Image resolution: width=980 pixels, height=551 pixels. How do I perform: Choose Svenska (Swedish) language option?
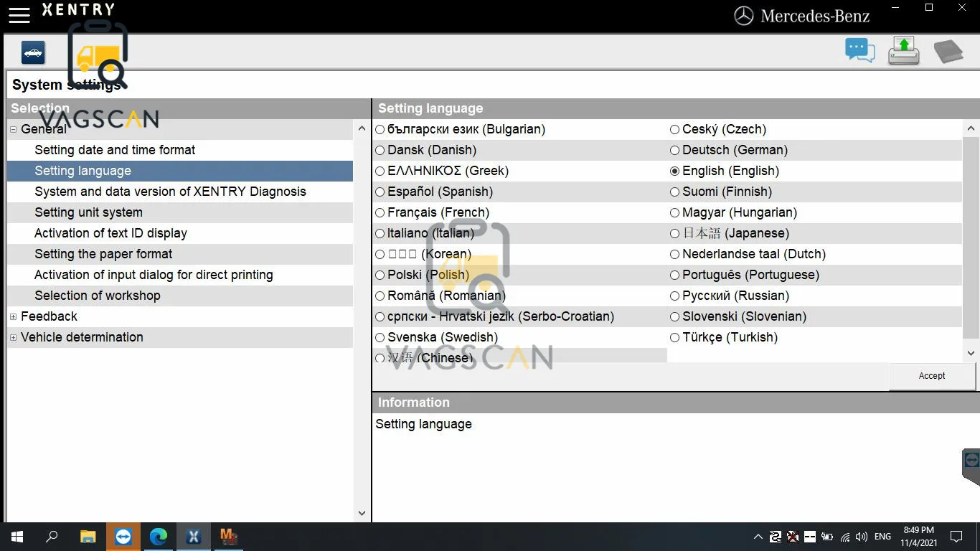point(380,338)
